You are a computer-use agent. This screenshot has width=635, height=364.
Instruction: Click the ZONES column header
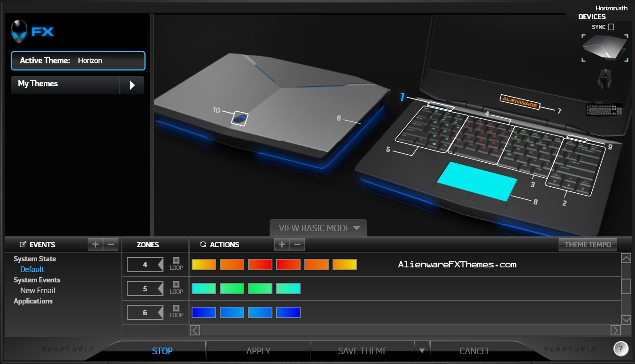[148, 244]
